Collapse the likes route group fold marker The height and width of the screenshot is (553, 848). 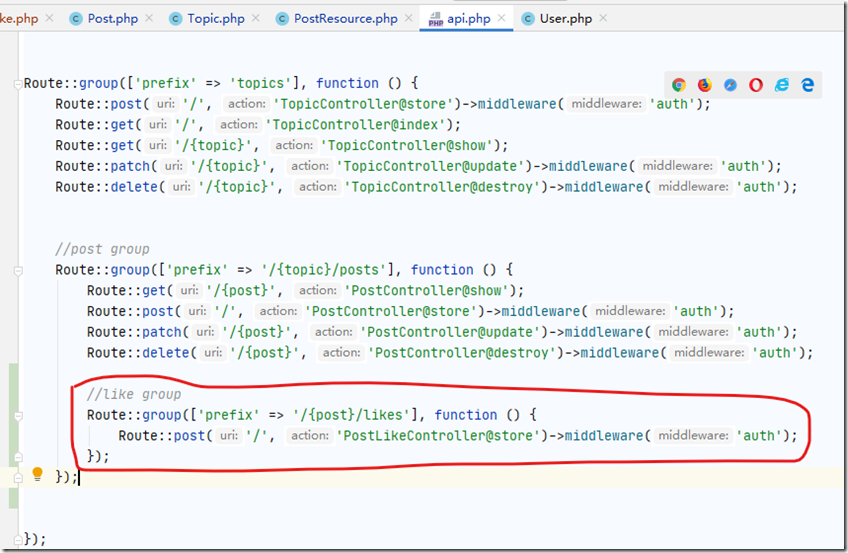[18, 416]
